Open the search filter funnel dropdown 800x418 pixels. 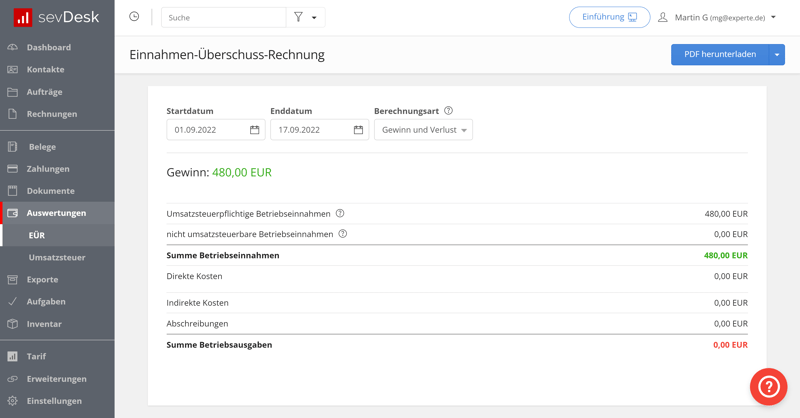click(305, 17)
